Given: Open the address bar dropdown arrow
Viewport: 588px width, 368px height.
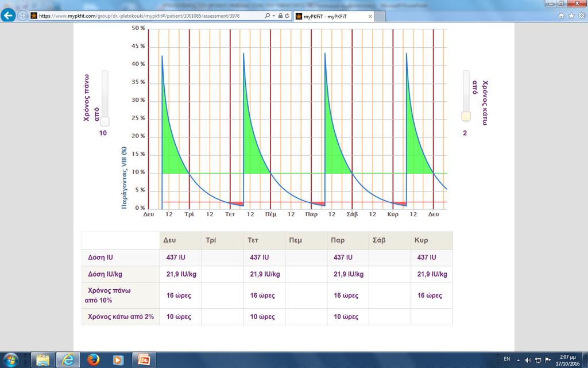Looking at the screenshot, I should 273,16.
